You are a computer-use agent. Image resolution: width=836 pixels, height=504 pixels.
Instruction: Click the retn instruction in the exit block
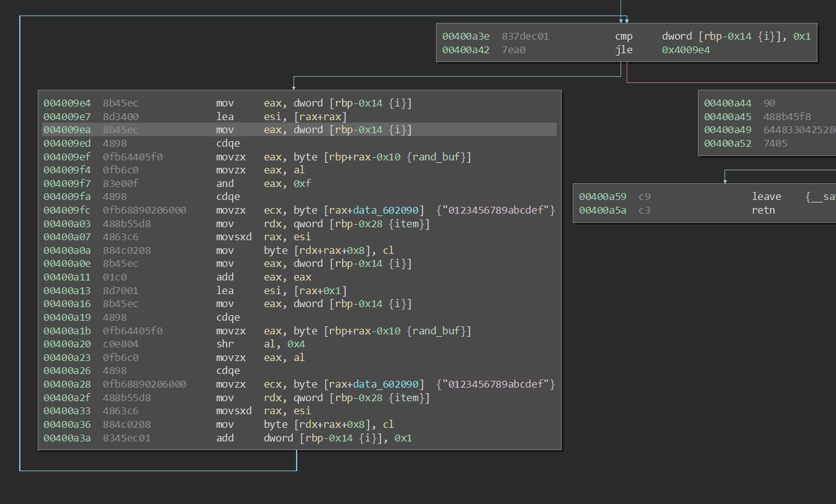(763, 210)
